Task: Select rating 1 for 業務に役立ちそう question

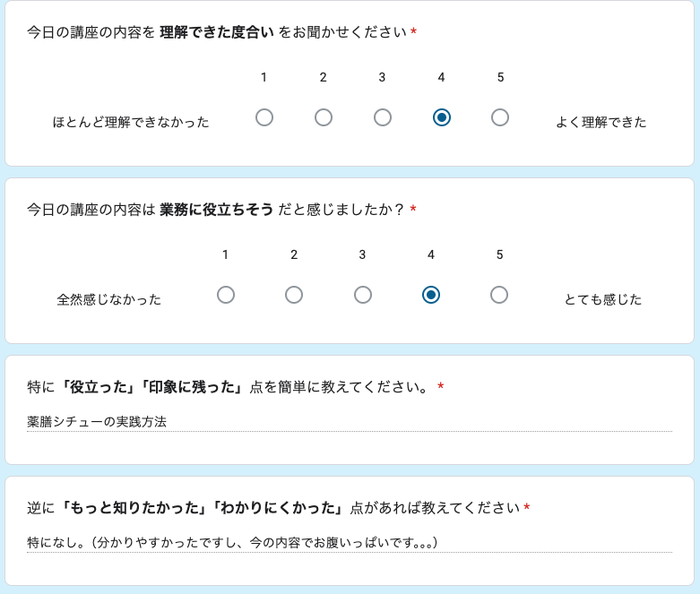Action: [x=226, y=295]
